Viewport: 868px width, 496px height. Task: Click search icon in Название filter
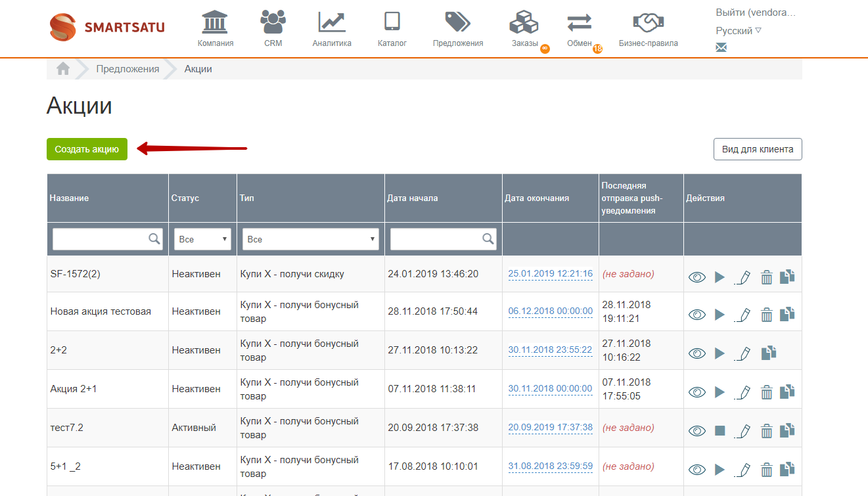154,239
